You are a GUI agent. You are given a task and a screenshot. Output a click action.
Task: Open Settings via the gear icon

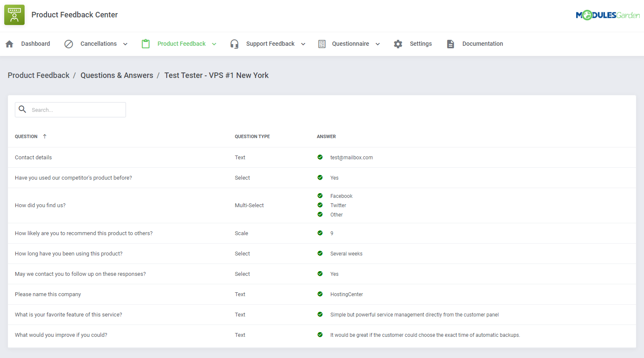(398, 44)
